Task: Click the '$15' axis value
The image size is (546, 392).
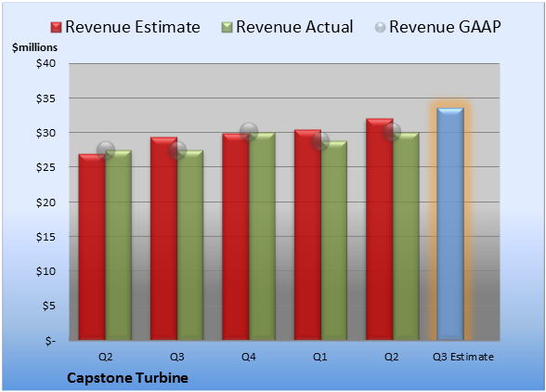Action: tap(46, 237)
